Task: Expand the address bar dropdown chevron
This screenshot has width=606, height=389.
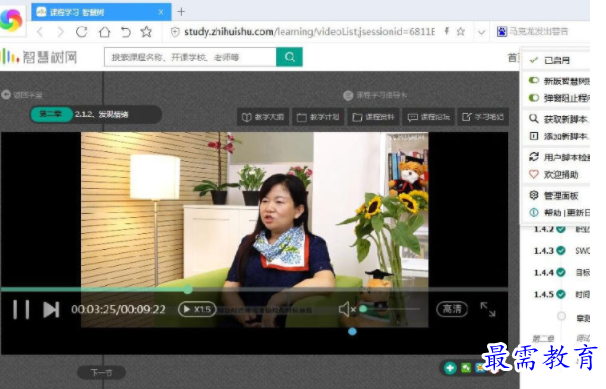Action: click(481, 32)
